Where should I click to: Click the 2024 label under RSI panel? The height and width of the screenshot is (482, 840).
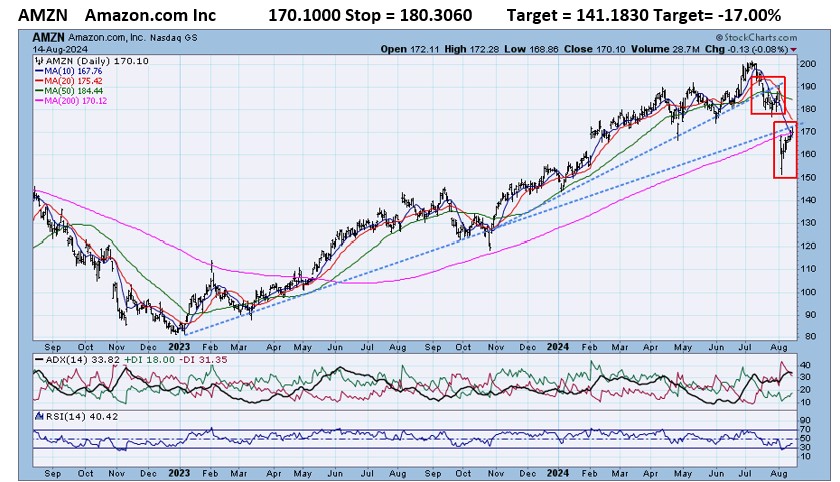pyautogui.click(x=558, y=473)
